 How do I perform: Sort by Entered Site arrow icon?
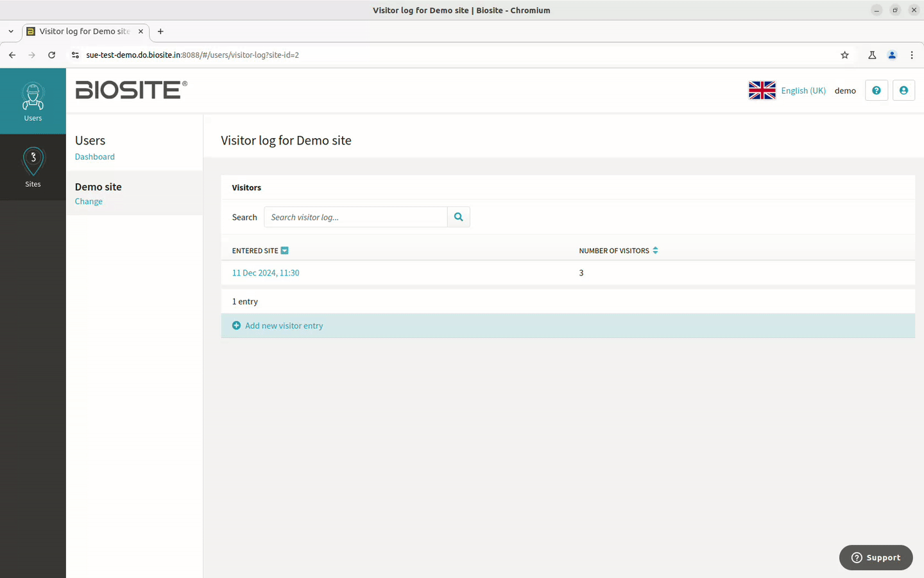click(x=284, y=250)
